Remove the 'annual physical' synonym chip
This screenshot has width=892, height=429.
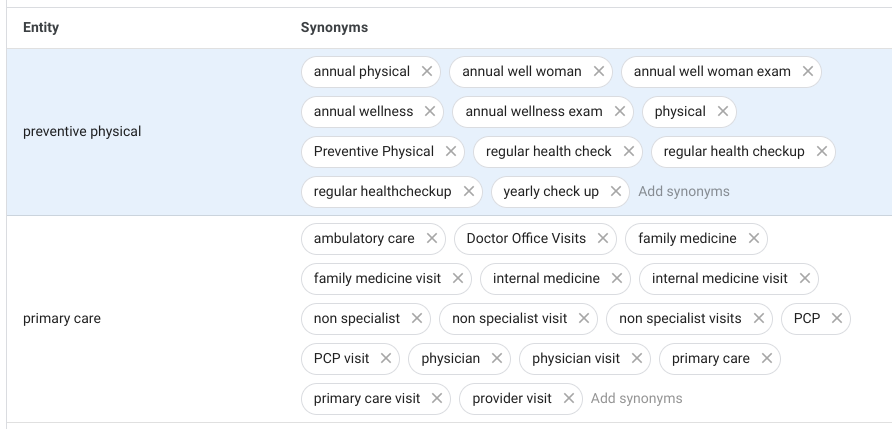427,72
